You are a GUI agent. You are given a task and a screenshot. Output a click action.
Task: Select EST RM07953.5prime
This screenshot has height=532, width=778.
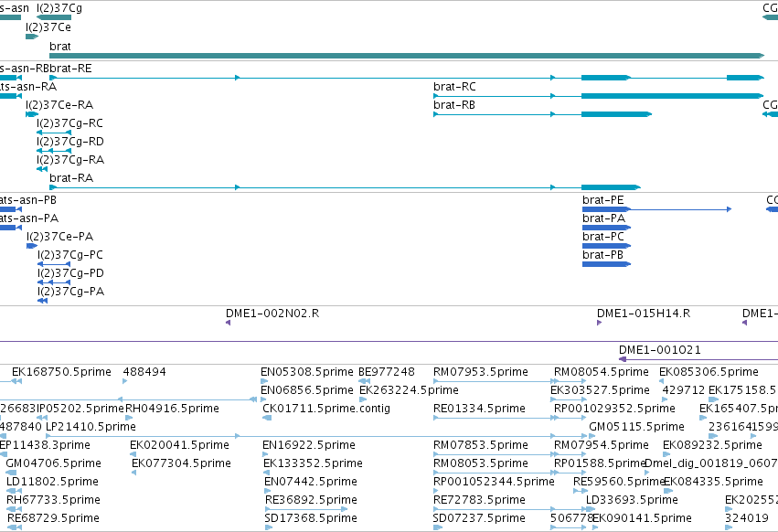click(481, 372)
